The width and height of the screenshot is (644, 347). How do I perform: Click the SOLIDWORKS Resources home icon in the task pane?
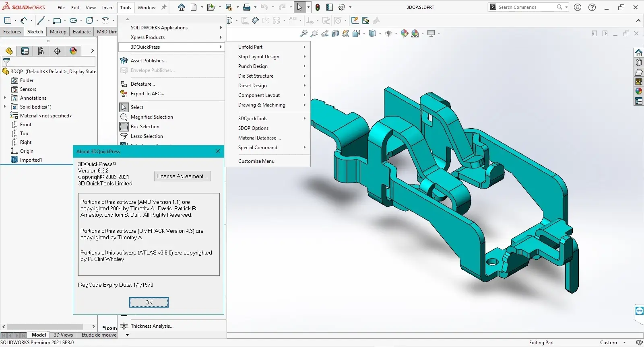pyautogui.click(x=639, y=53)
